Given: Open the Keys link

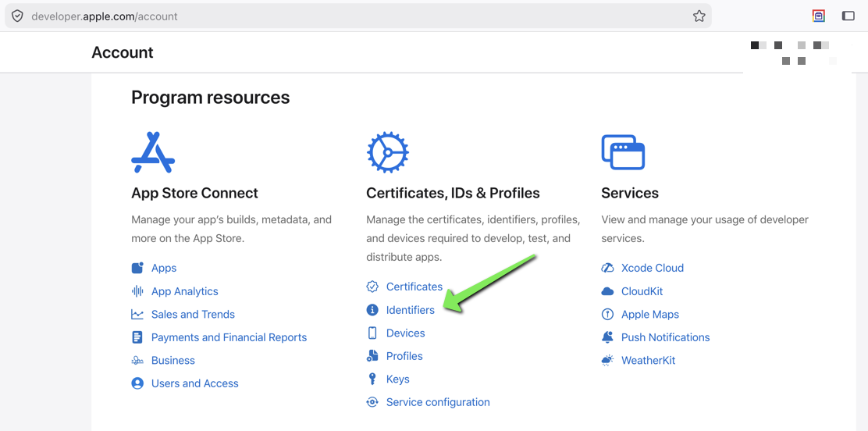Looking at the screenshot, I should [x=398, y=379].
